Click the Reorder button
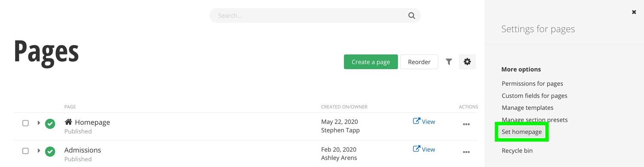The height and width of the screenshot is (167, 644). (419, 62)
